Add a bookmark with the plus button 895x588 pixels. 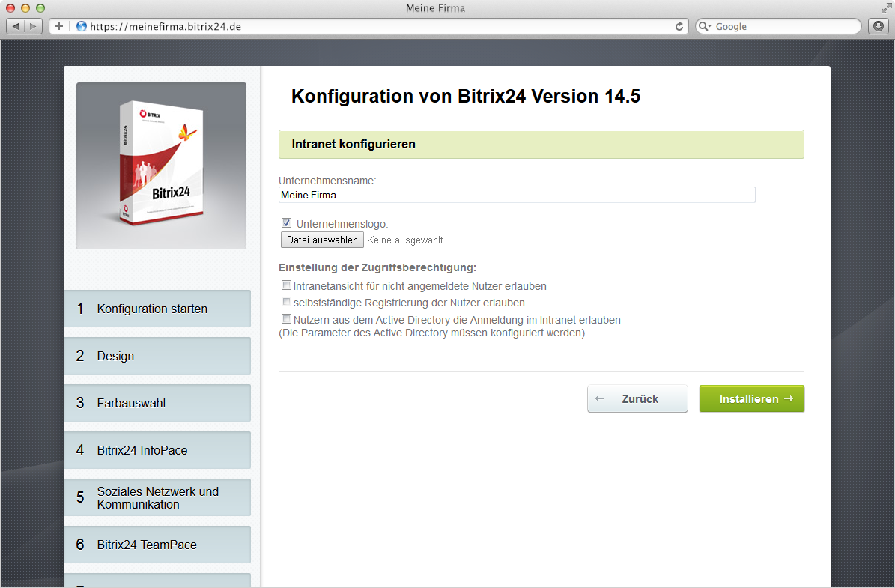(58, 26)
